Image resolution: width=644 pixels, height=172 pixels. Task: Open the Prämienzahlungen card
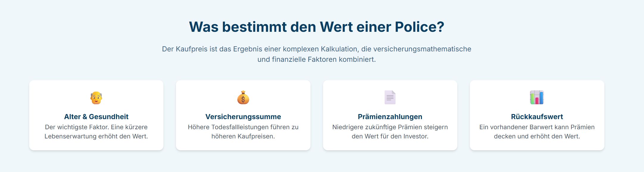[x=390, y=115]
